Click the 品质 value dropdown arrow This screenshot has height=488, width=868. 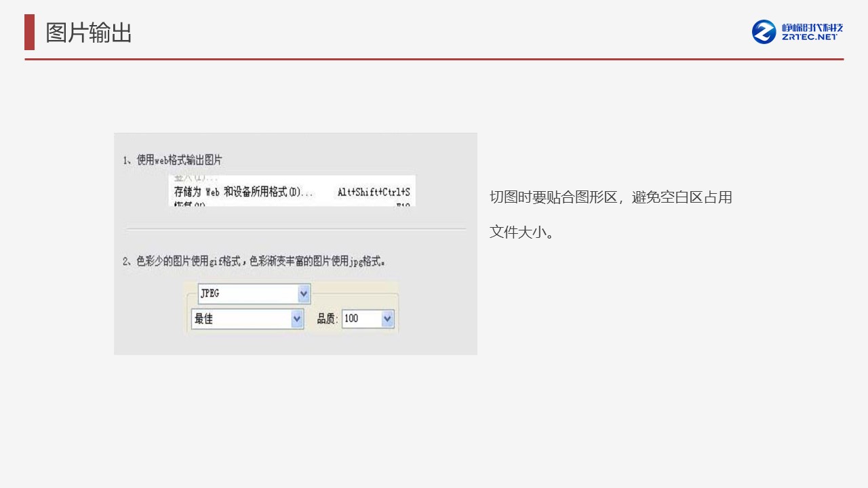point(387,319)
